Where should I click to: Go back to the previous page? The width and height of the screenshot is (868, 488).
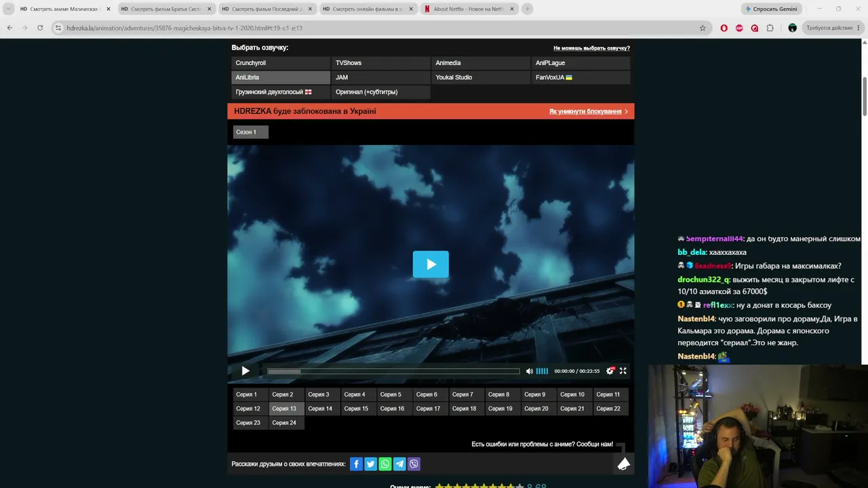[9, 28]
